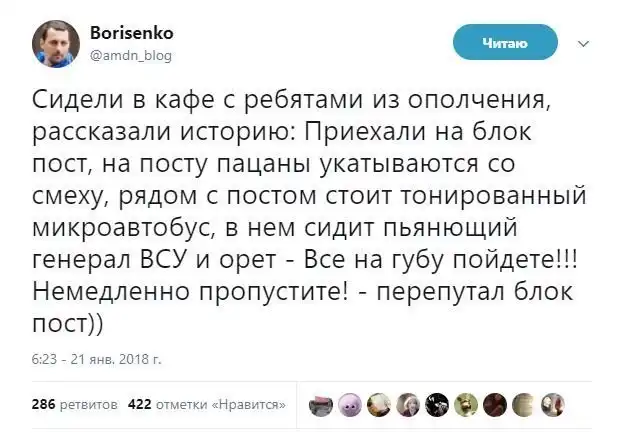Select the third liker avatar

[380, 405]
